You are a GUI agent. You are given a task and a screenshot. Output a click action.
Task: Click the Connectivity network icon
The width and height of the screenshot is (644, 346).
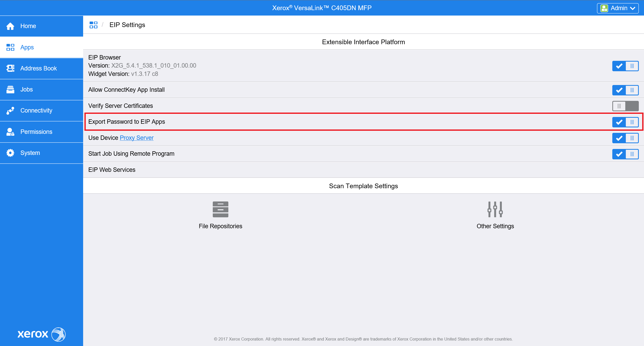tap(10, 110)
